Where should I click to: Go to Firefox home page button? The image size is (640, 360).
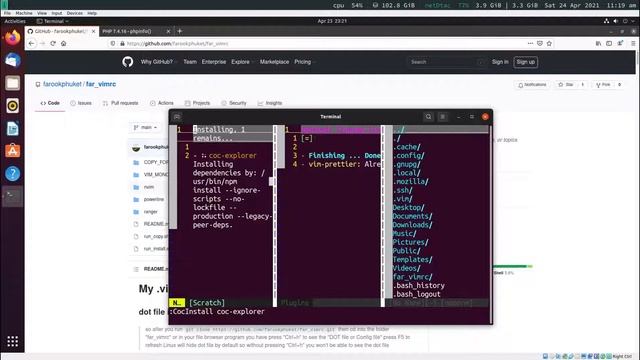(64, 43)
